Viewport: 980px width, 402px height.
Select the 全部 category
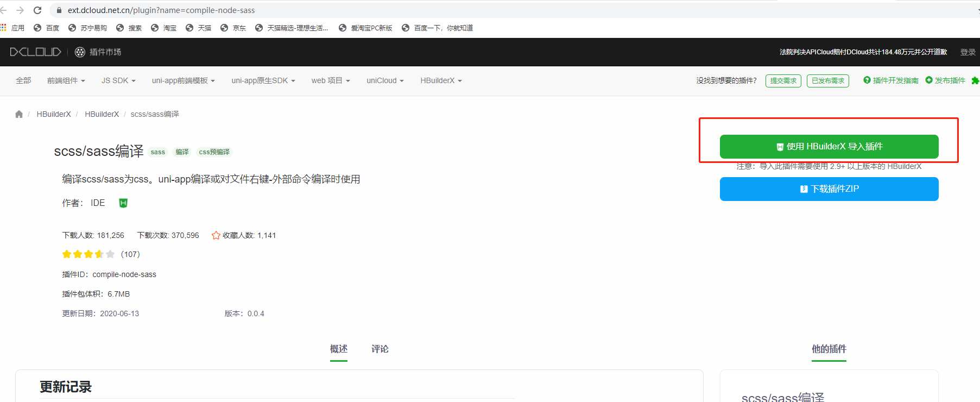pos(23,80)
